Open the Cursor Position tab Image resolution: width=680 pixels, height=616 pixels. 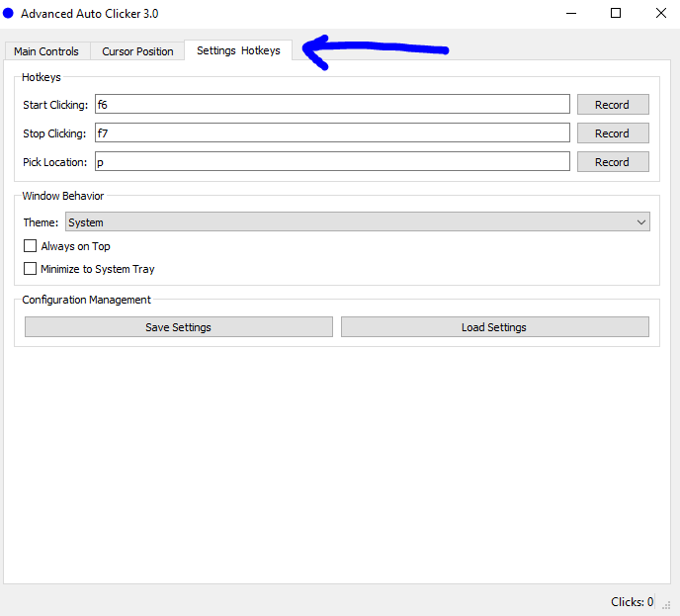(x=137, y=51)
